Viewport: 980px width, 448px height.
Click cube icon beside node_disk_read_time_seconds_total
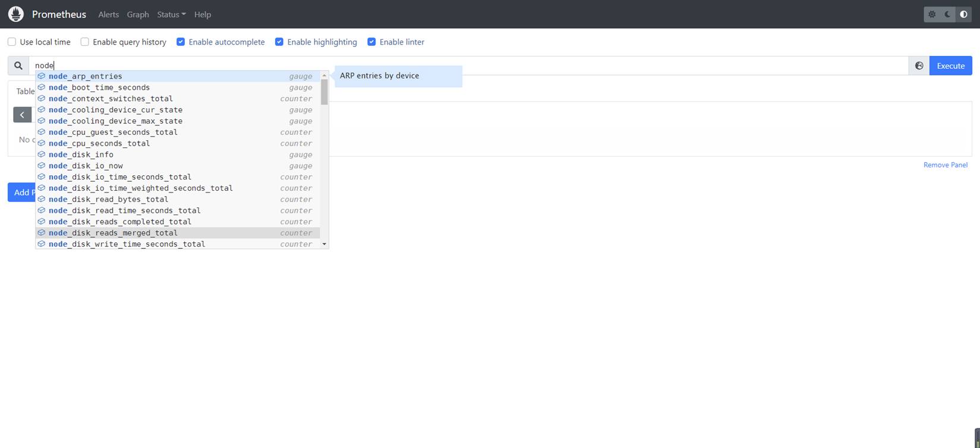pyautogui.click(x=42, y=210)
